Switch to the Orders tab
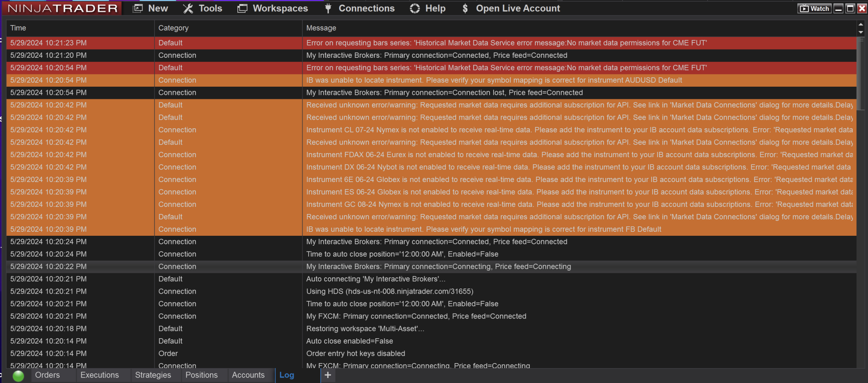Viewport: 868px width, 383px height. pos(47,375)
